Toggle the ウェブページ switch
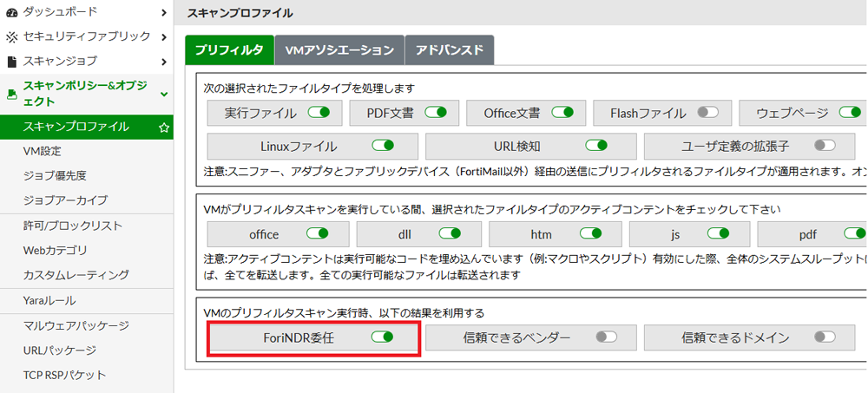 pos(850,113)
